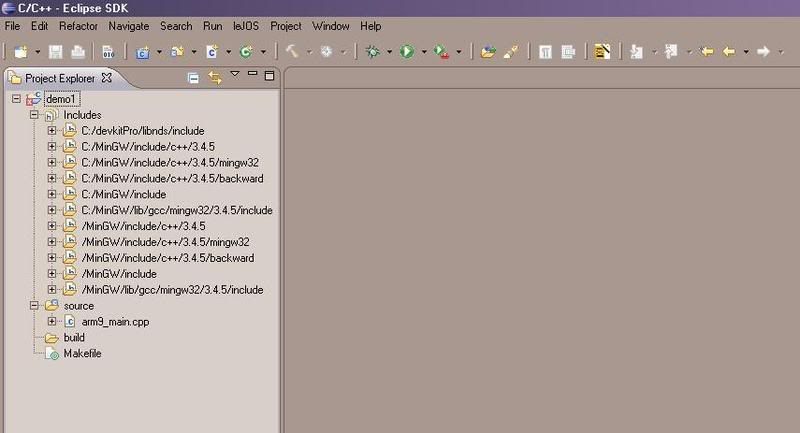The image size is (800, 433).
Task: Click the Toggle Block Selection icon
Action: click(568, 52)
